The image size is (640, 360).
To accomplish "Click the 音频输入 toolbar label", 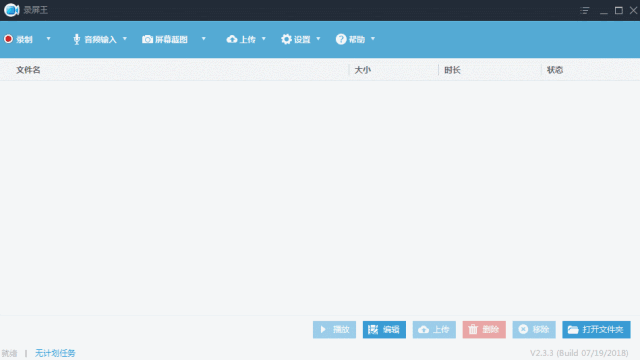I will point(100,40).
